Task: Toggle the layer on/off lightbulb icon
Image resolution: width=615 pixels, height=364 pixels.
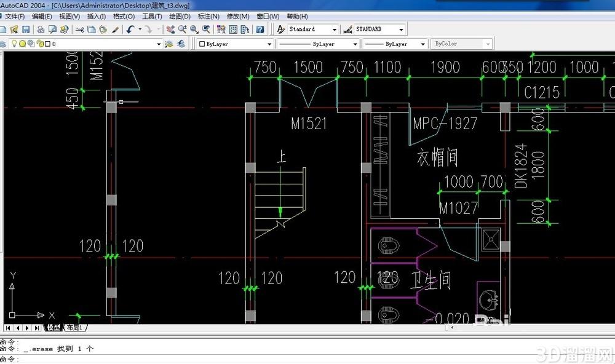Action: click(14, 44)
